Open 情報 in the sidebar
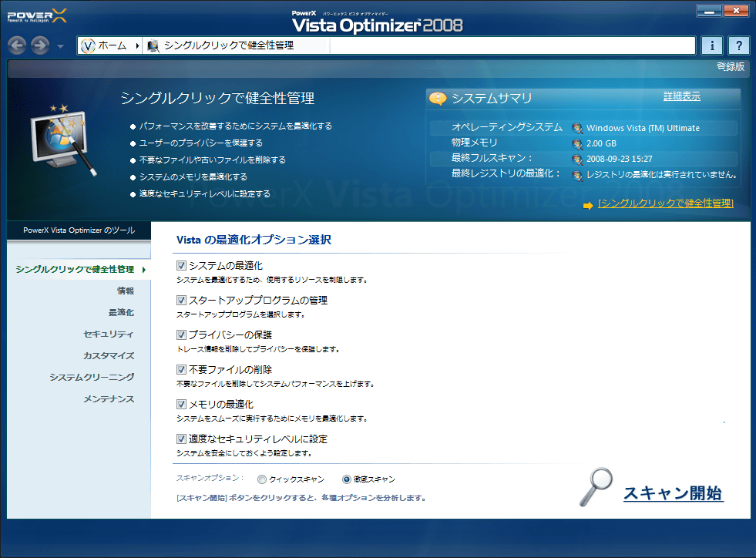The width and height of the screenshot is (756, 558). [x=126, y=291]
